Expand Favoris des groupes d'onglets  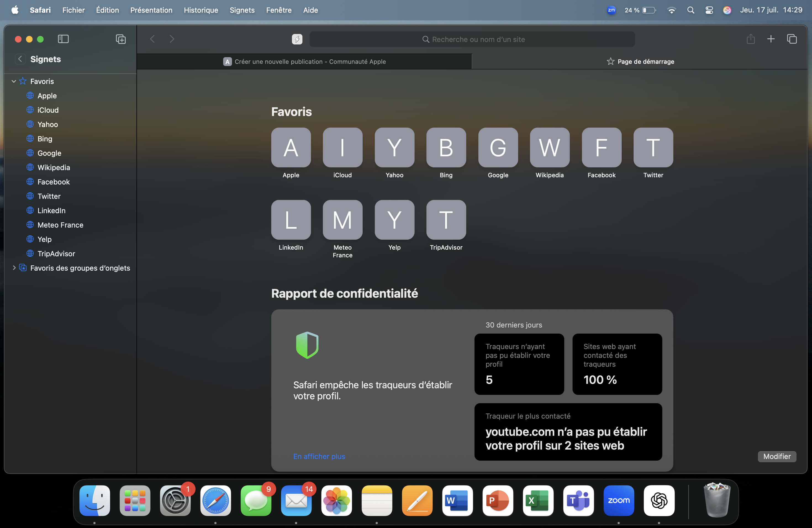tap(14, 268)
